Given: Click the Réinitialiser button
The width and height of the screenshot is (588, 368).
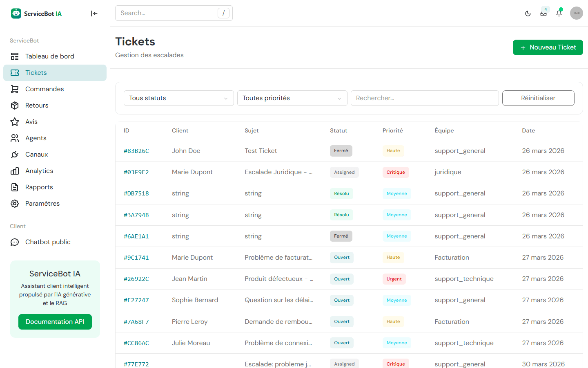Looking at the screenshot, I should click(x=538, y=98).
